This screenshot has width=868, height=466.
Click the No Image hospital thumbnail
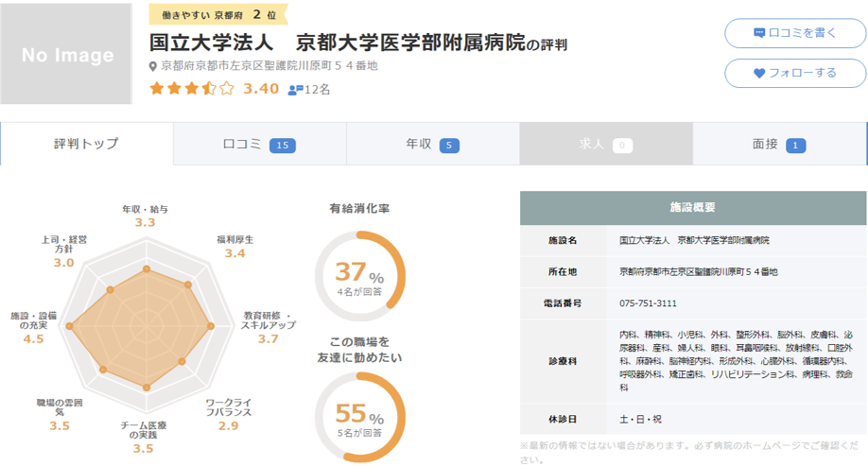point(67,55)
